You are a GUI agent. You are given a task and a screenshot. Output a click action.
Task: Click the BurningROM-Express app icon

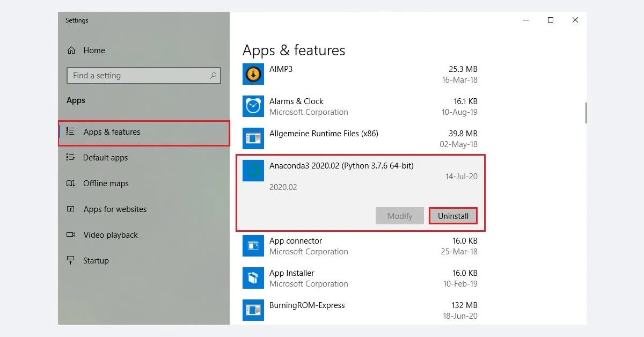(253, 310)
